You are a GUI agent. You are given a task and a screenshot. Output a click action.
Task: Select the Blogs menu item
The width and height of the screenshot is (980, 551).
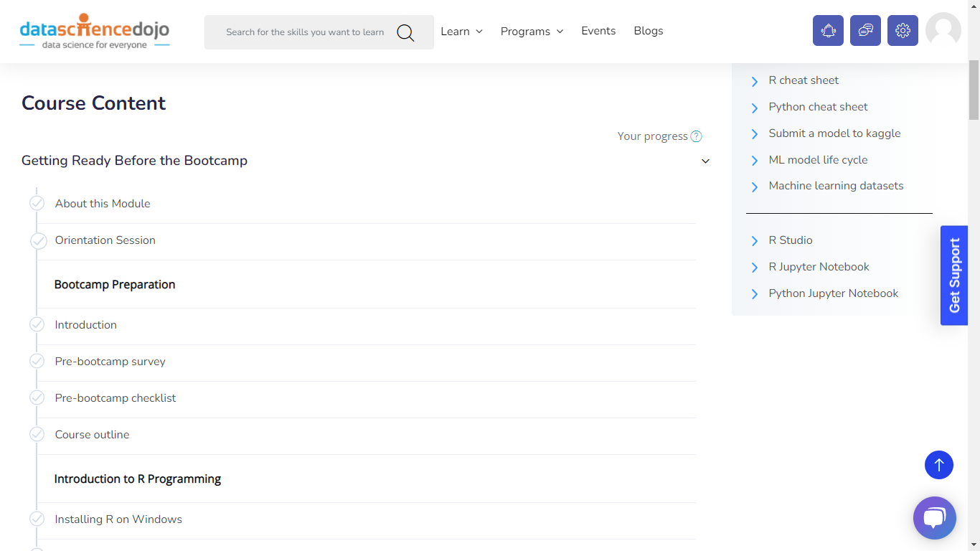pos(648,31)
